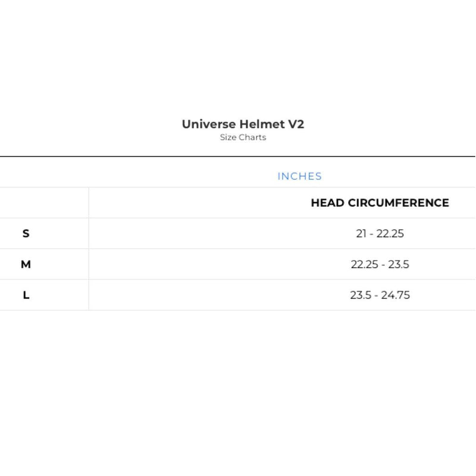
Task: Click the 23.5 value in Medium row
Action: tap(399, 264)
